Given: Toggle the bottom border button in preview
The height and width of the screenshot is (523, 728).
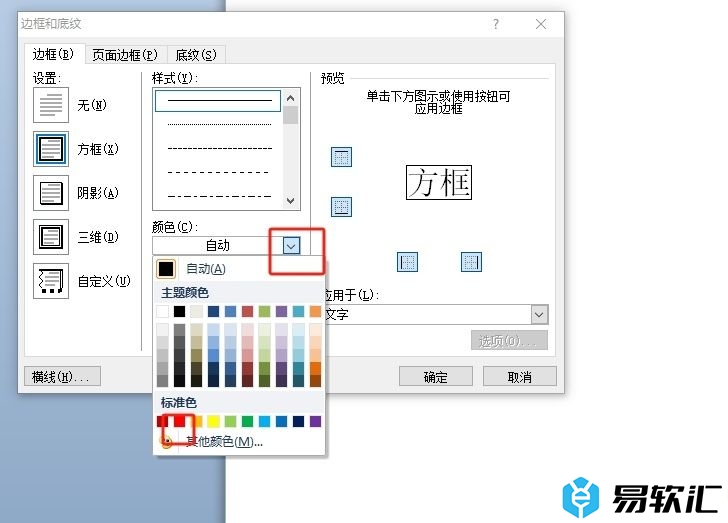Looking at the screenshot, I should coord(341,207).
